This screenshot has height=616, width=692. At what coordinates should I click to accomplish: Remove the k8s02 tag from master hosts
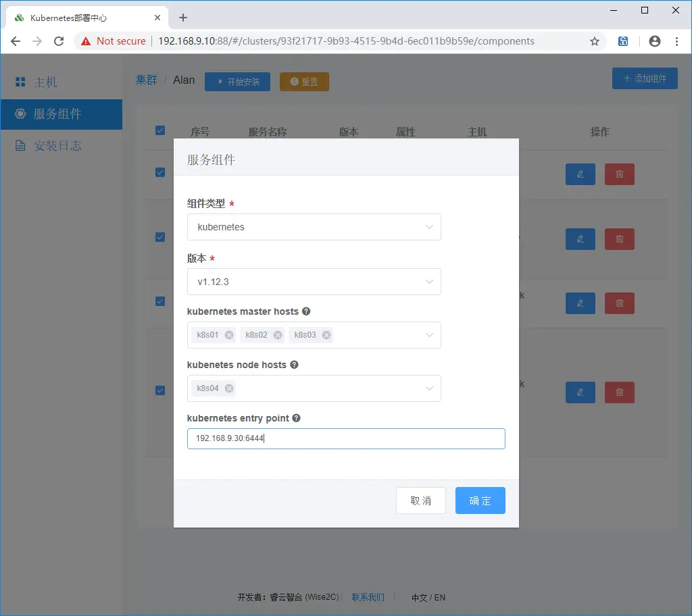pyautogui.click(x=278, y=335)
